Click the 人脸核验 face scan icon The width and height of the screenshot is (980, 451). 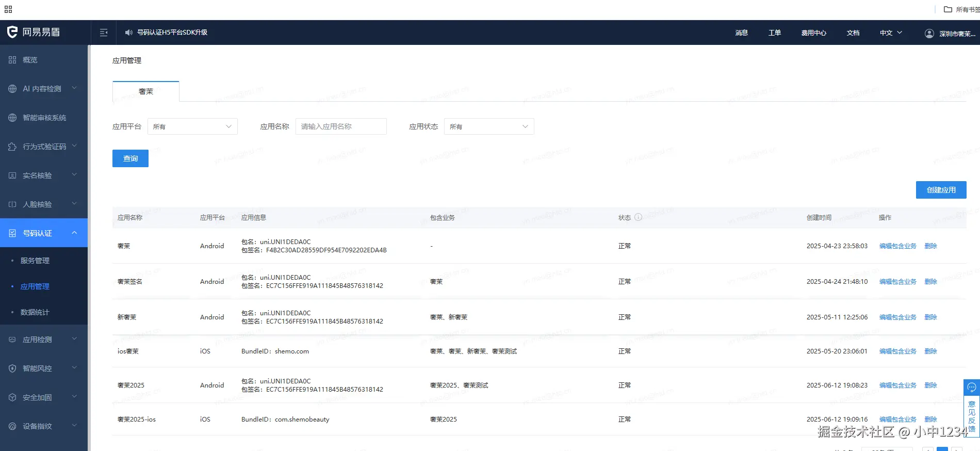click(x=12, y=204)
